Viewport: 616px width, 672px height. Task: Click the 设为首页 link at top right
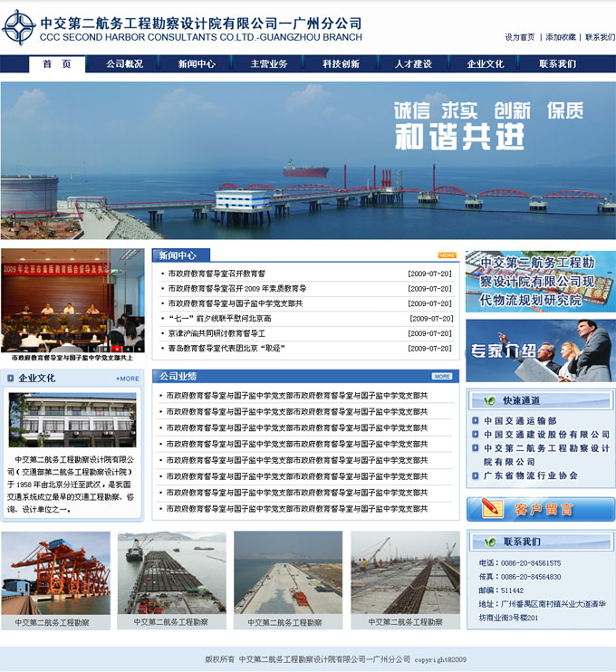pos(520,37)
